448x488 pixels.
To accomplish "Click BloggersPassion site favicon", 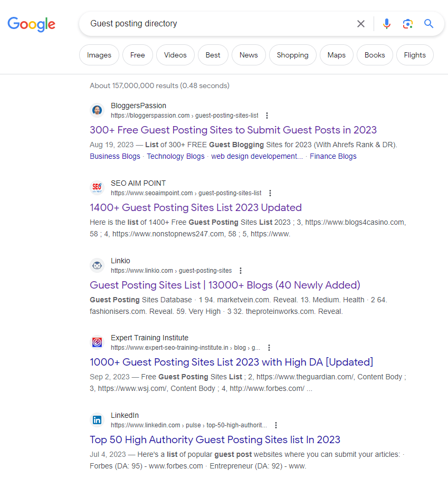I will pos(97,110).
